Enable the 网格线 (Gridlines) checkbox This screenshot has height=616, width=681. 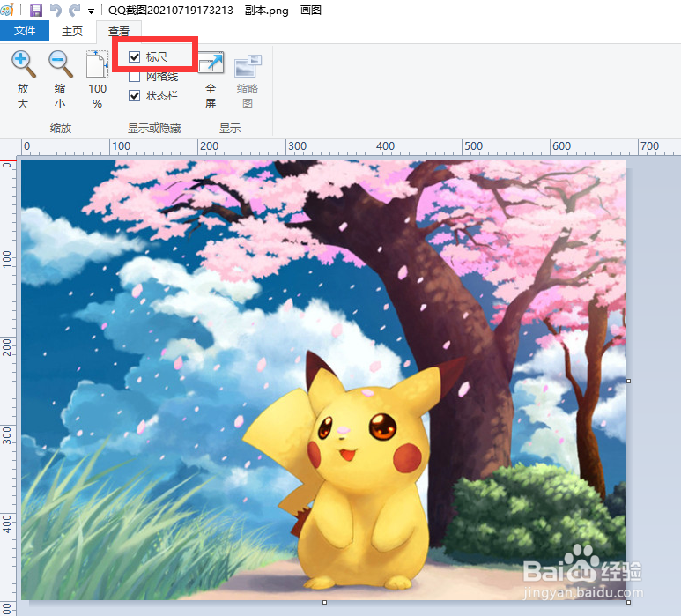click(135, 77)
